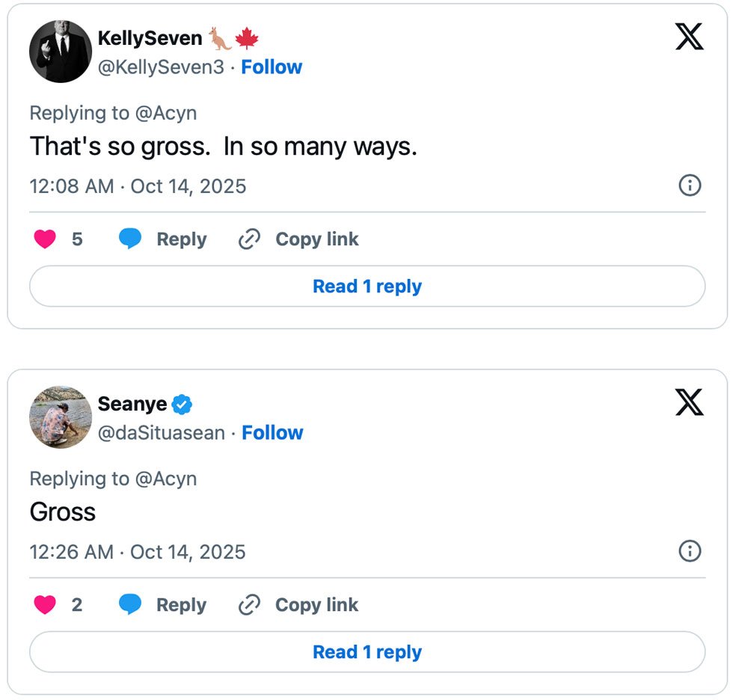Viewport: 733px width, 700px height.
Task: Like Seanye's tweet with the heart icon
Action: coord(46,605)
